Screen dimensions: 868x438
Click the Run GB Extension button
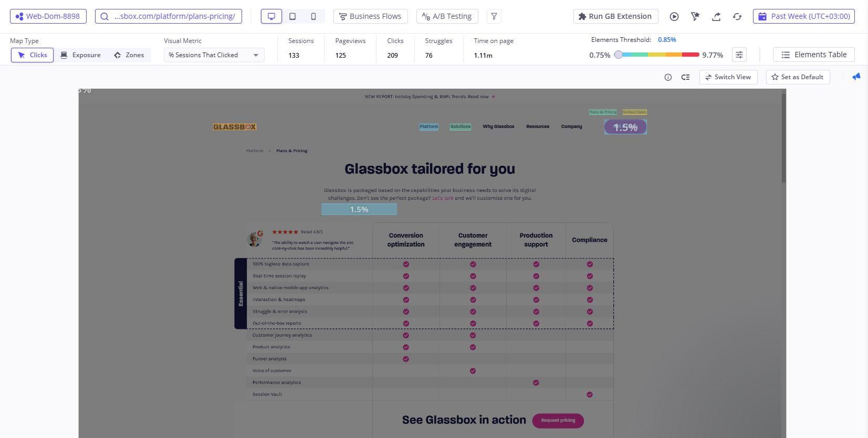(615, 16)
